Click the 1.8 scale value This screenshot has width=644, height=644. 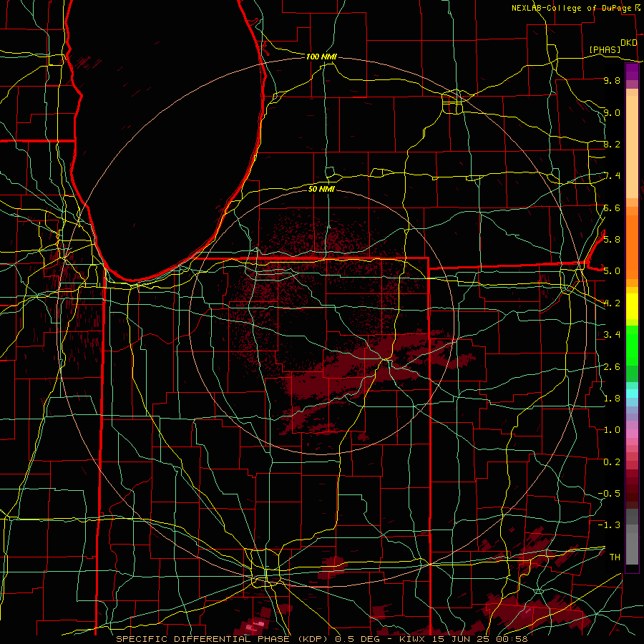[x=612, y=398]
